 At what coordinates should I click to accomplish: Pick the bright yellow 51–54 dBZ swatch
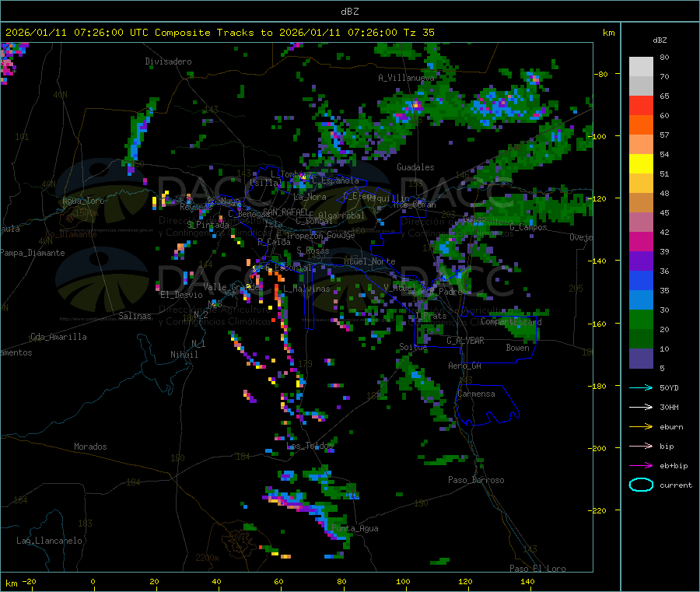click(x=641, y=164)
